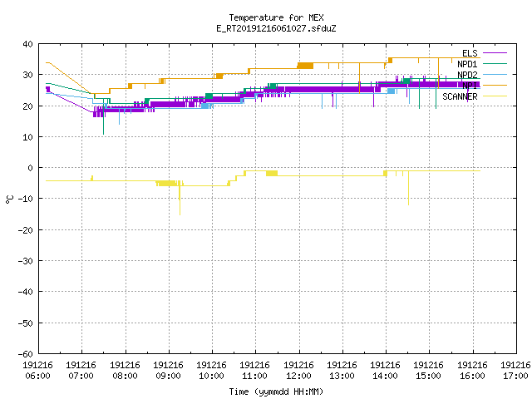This screenshot has height=399, width=532.
Task: Click the x-axis tick label 191216 08:00
Action: pyautogui.click(x=125, y=370)
